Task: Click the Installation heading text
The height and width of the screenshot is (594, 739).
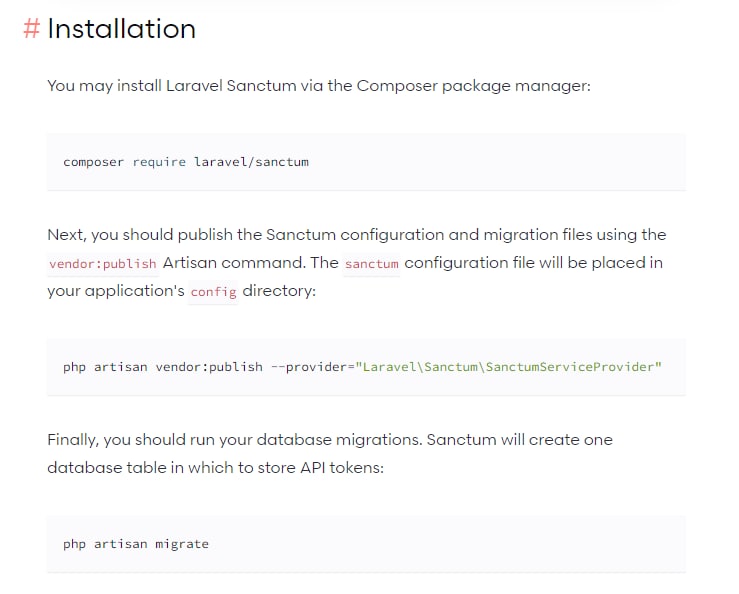Action: [x=122, y=29]
